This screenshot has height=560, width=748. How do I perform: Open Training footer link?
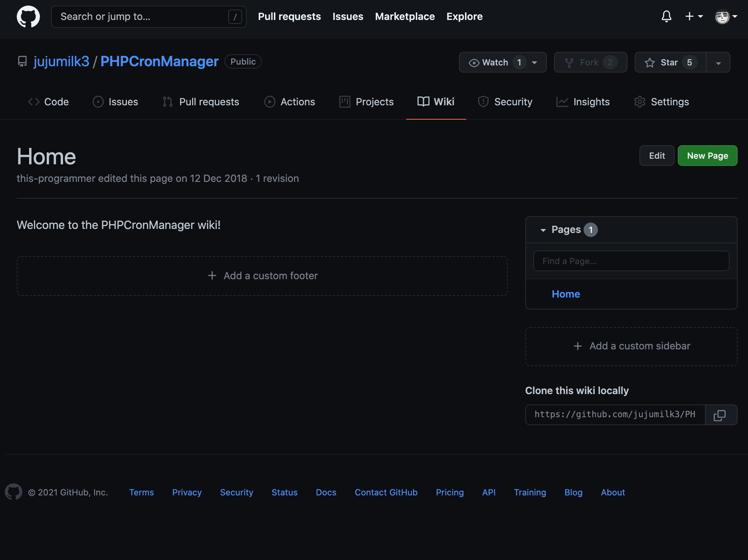click(x=530, y=492)
